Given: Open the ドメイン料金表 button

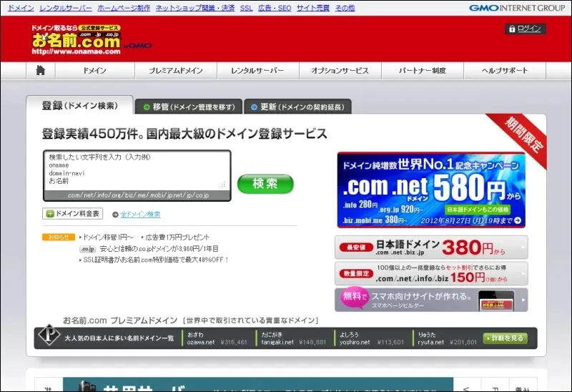Looking at the screenshot, I should click(73, 214).
